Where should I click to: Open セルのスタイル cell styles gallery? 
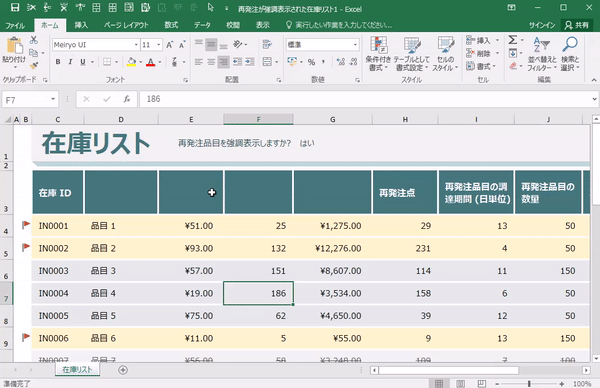[445, 54]
